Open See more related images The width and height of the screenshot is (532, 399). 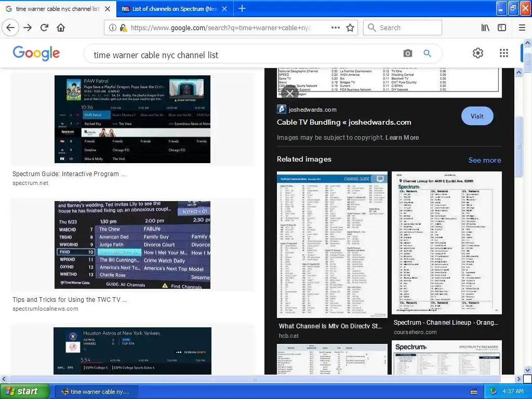[485, 160]
